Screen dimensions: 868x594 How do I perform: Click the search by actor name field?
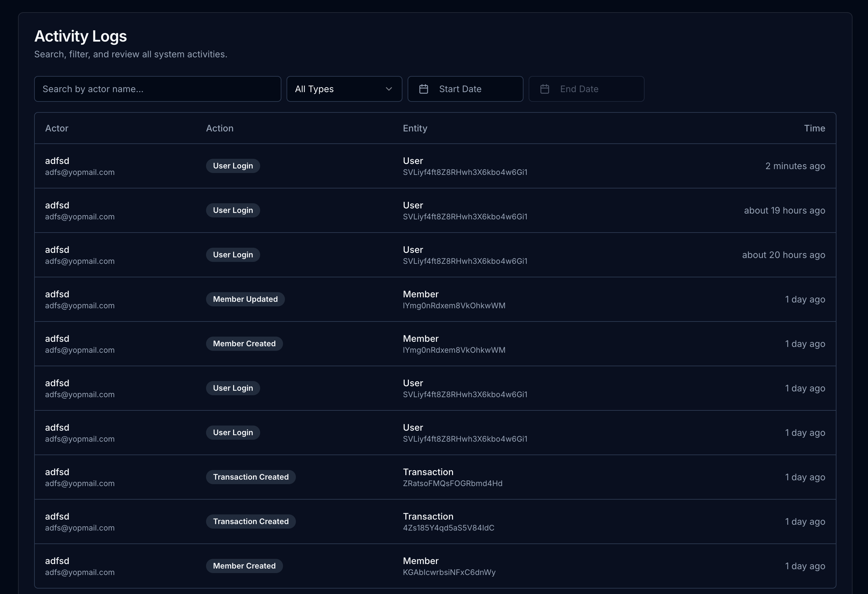click(x=157, y=89)
